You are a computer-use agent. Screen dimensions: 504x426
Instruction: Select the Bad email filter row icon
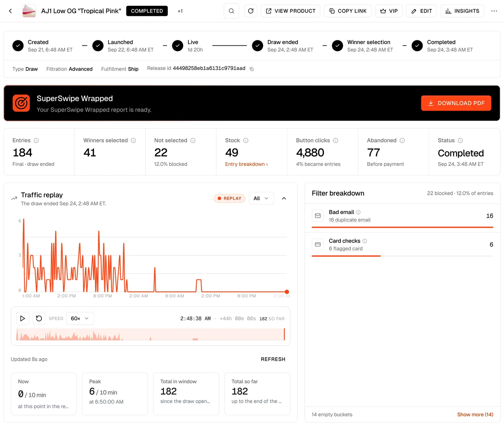coord(318,216)
